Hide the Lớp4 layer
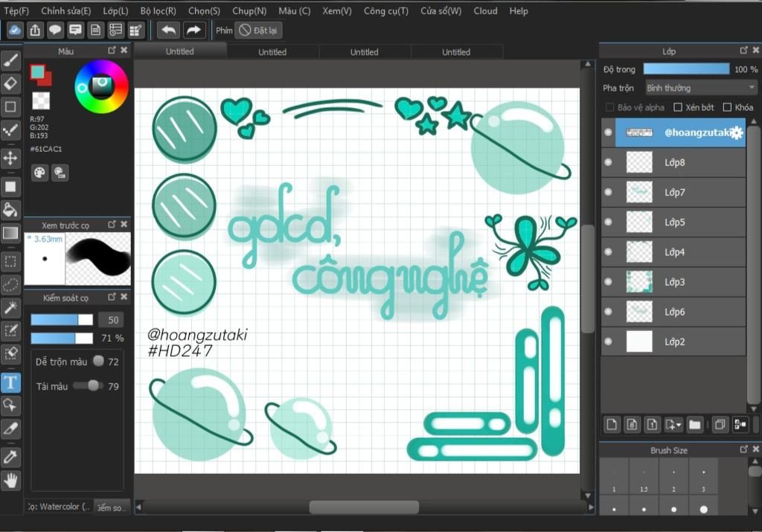The image size is (762, 532). pos(608,251)
